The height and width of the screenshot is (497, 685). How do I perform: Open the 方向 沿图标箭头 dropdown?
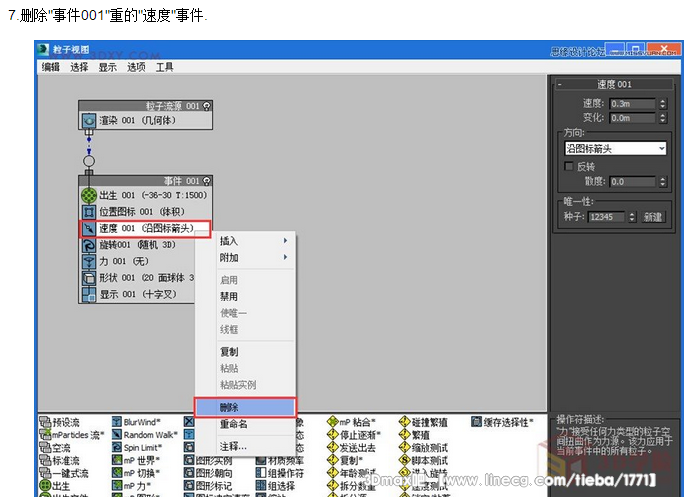615,148
